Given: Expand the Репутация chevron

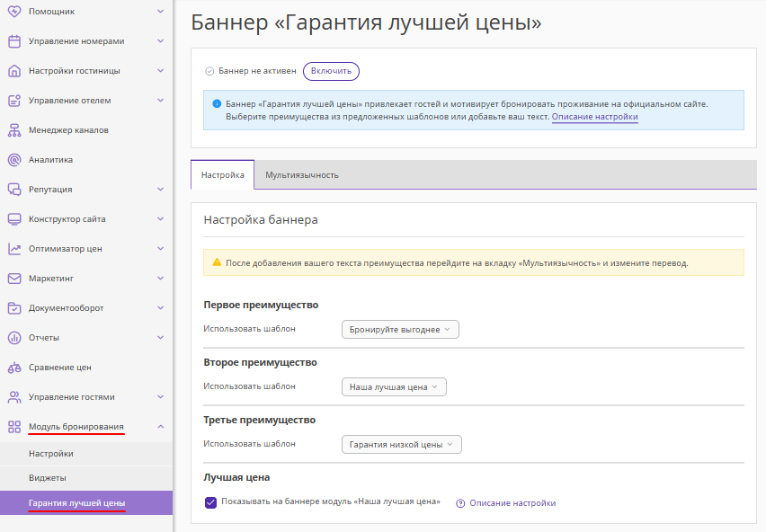Looking at the screenshot, I should click(160, 190).
